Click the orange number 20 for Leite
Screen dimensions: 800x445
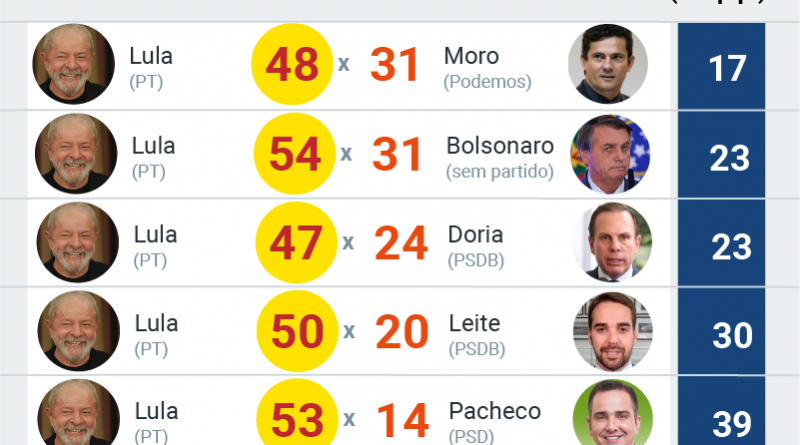[403, 333]
